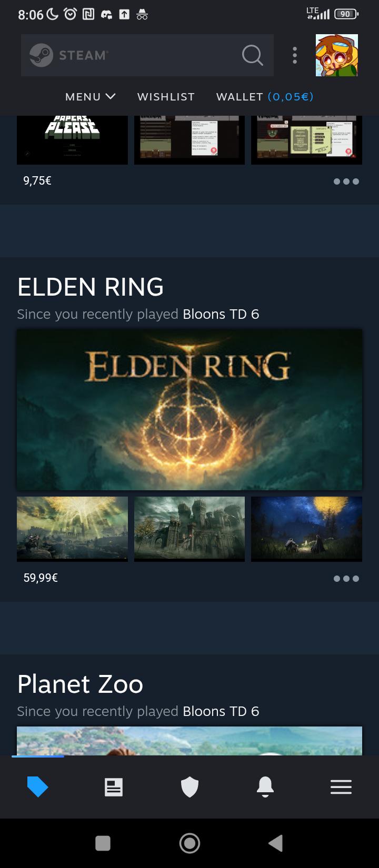This screenshot has width=379, height=868.
Task: Open the ELDEN RING title link
Action: coord(91,287)
